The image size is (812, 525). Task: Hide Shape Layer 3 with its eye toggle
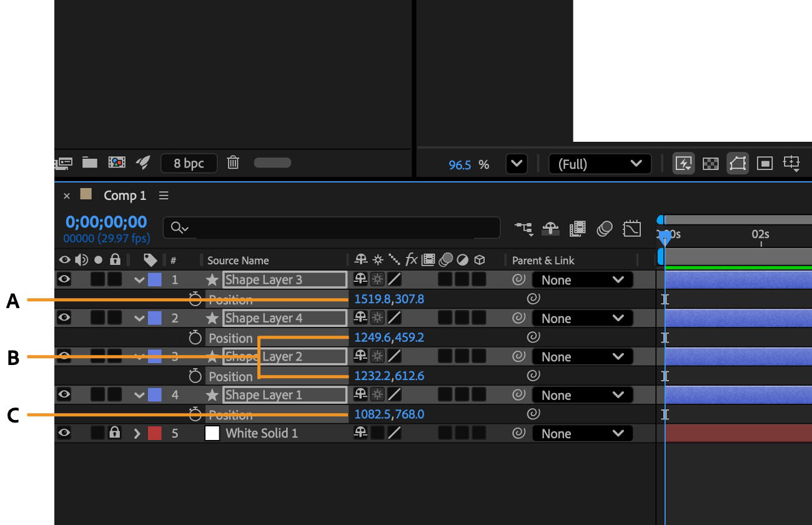[x=64, y=279]
